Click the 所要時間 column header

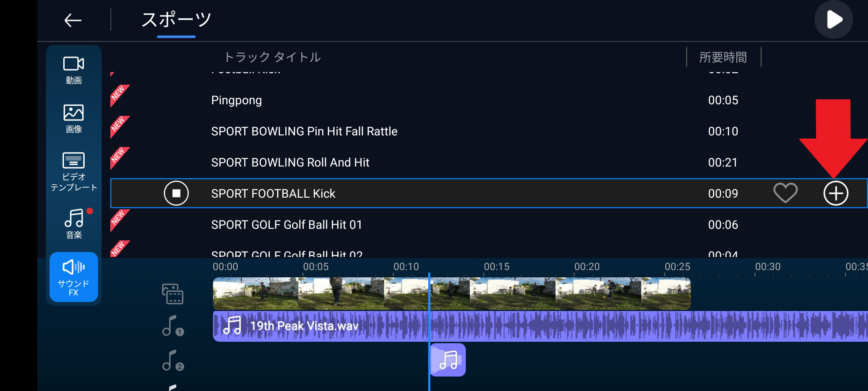click(x=723, y=57)
